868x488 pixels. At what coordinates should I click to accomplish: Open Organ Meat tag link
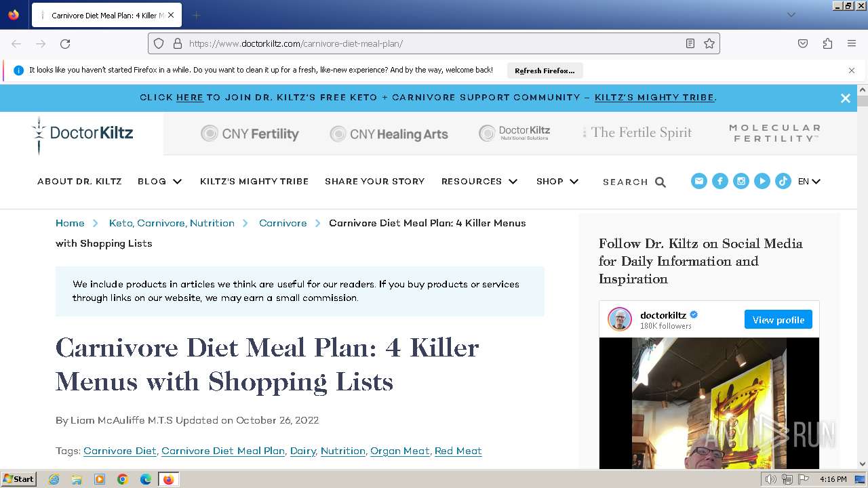[x=400, y=451]
